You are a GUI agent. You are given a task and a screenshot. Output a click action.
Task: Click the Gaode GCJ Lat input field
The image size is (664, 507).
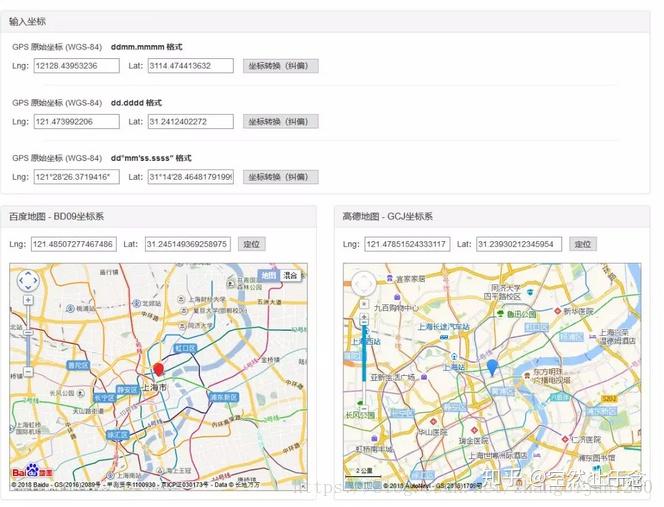point(519,244)
